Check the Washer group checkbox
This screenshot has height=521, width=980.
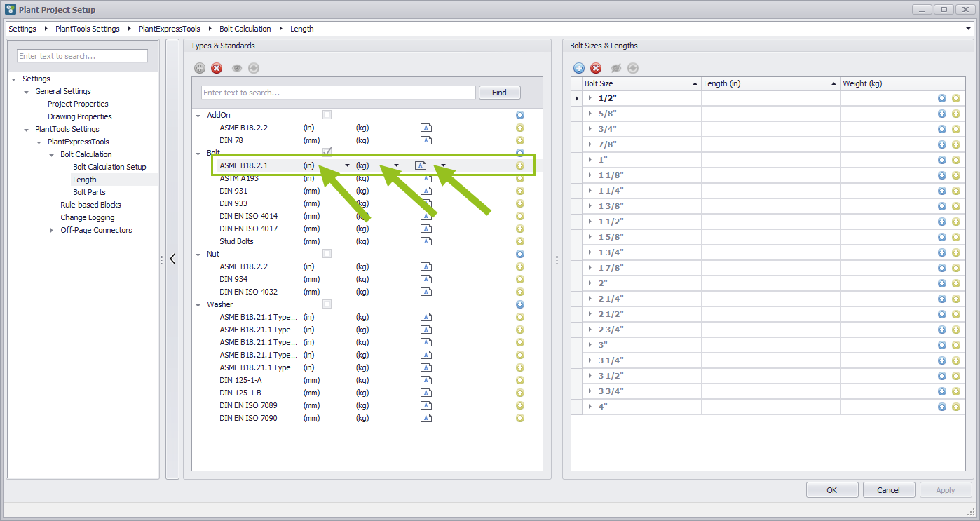(327, 304)
